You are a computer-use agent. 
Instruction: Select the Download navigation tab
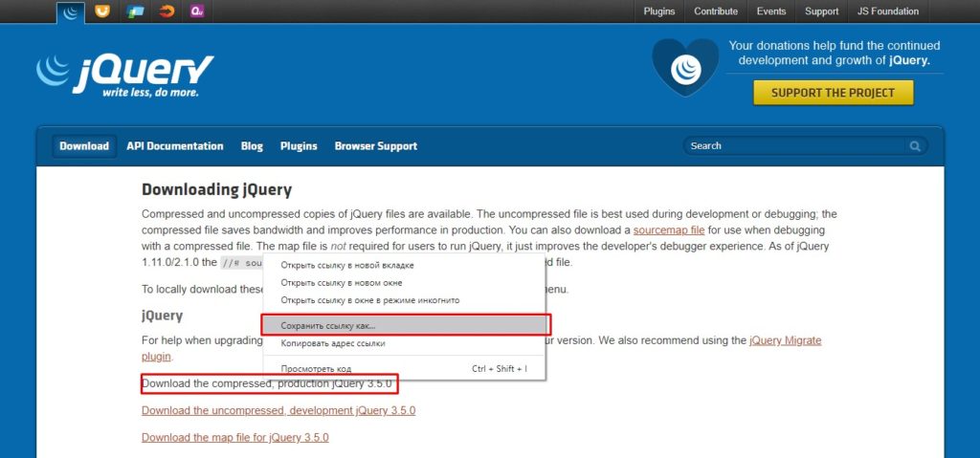84,146
